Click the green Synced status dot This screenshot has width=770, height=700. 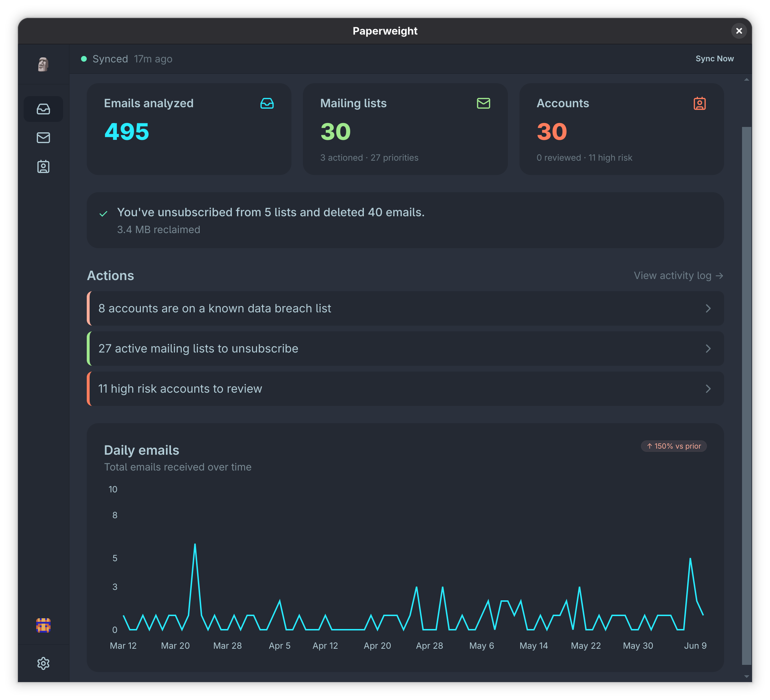coord(84,59)
